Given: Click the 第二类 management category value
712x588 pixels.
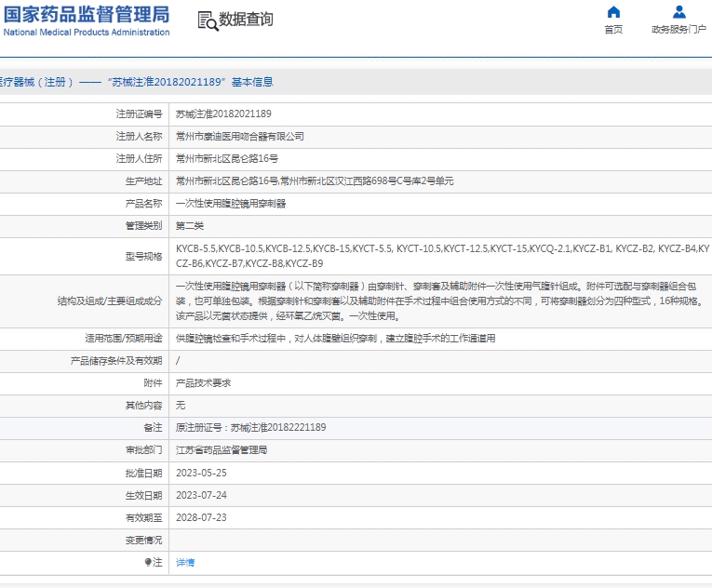Looking at the screenshot, I should click(190, 225).
